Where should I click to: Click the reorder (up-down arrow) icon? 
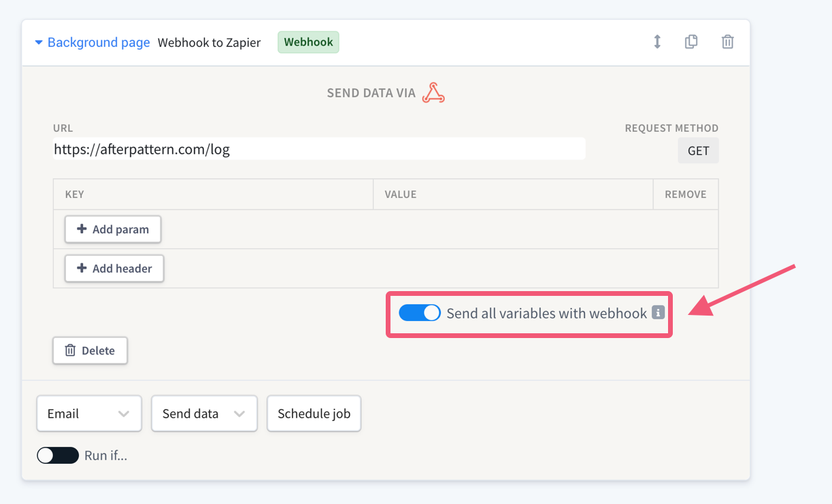tap(657, 42)
